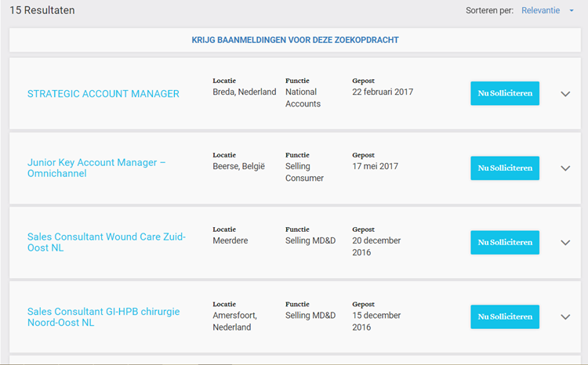
Task: Expand the Strategic Account Manager row chevron
Action: click(565, 94)
